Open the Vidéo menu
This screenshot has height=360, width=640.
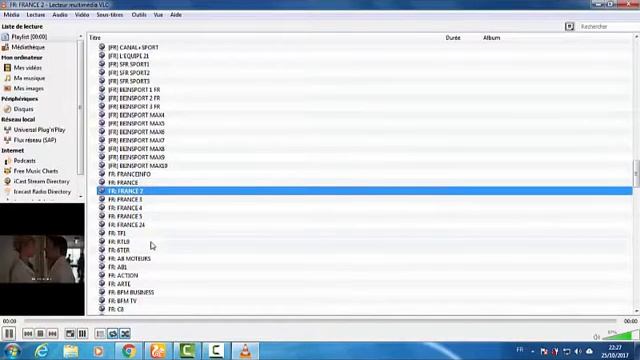pos(82,15)
